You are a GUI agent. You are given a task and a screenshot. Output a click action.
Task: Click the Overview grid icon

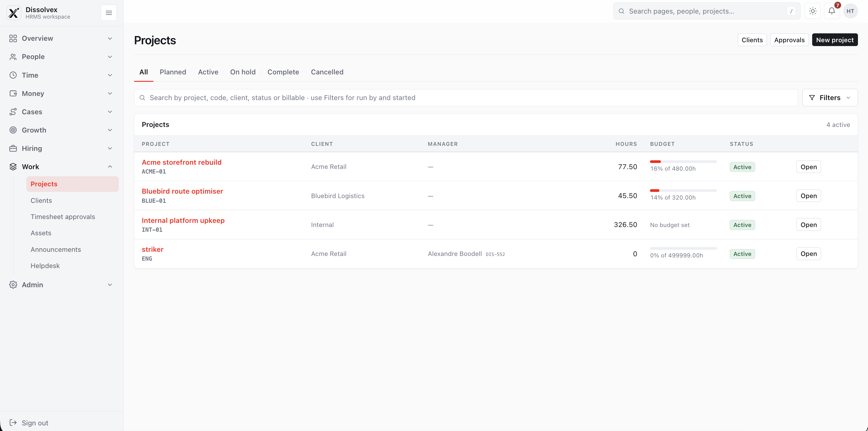[13, 38]
